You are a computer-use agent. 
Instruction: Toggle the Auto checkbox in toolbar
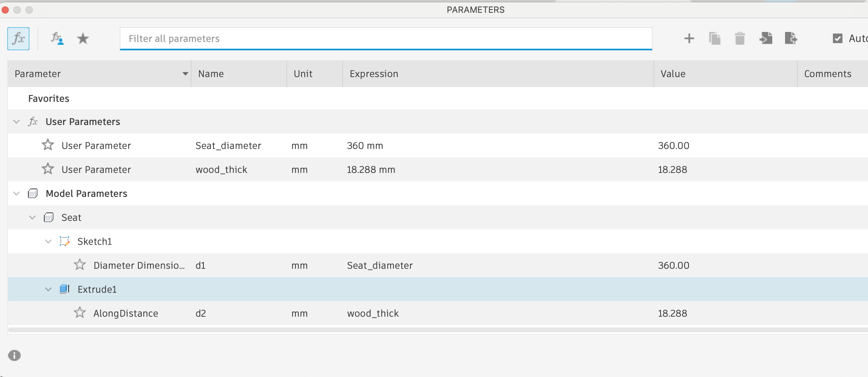coord(838,38)
